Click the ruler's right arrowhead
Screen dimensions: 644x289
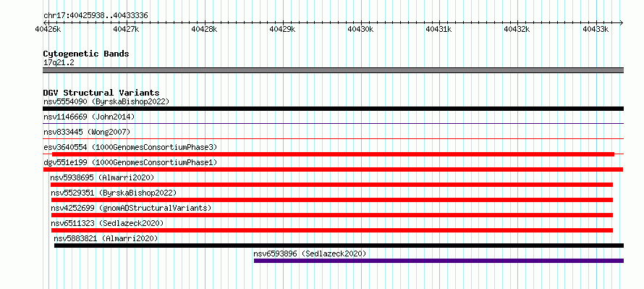pos(622,22)
